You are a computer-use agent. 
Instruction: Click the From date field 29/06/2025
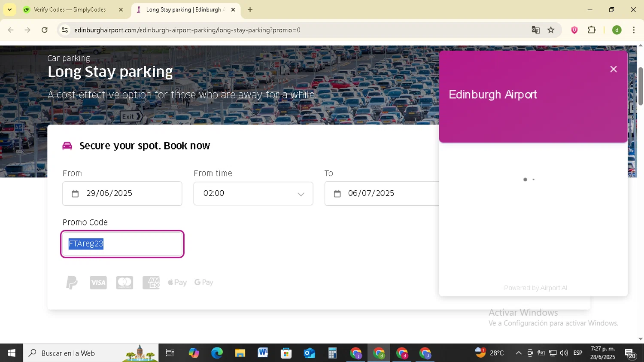click(122, 194)
